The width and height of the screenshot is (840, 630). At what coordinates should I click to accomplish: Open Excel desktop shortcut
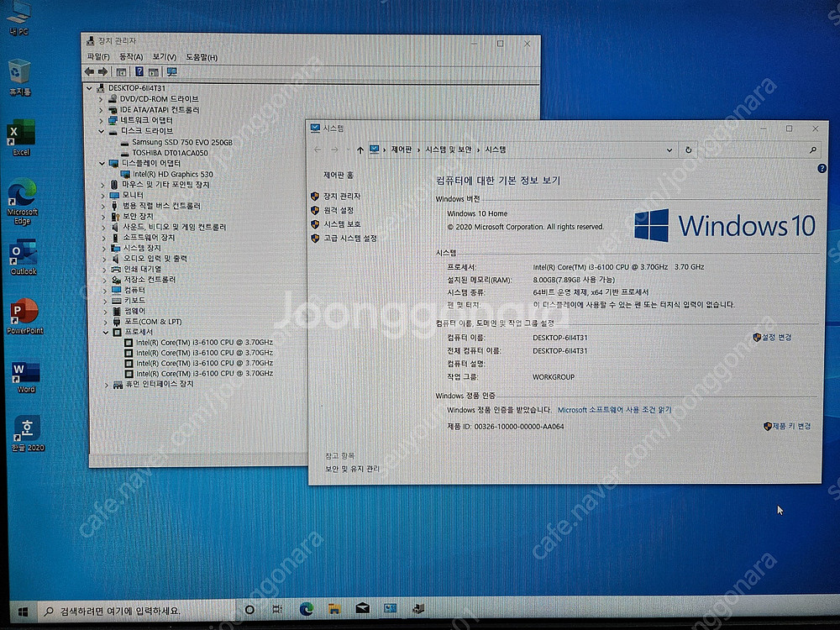tap(21, 138)
